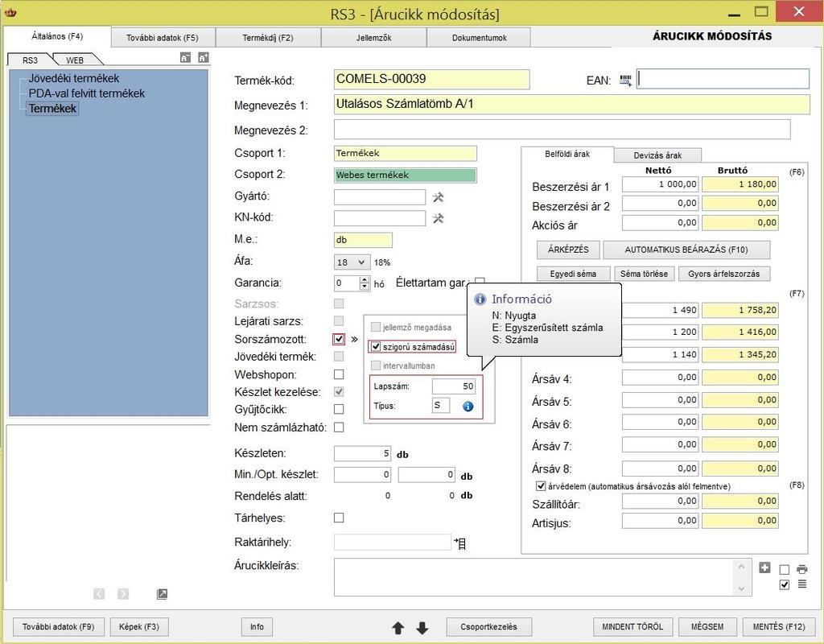Click the application crown icon in title bar
824x644 pixels.
pyautogui.click(x=10, y=13)
